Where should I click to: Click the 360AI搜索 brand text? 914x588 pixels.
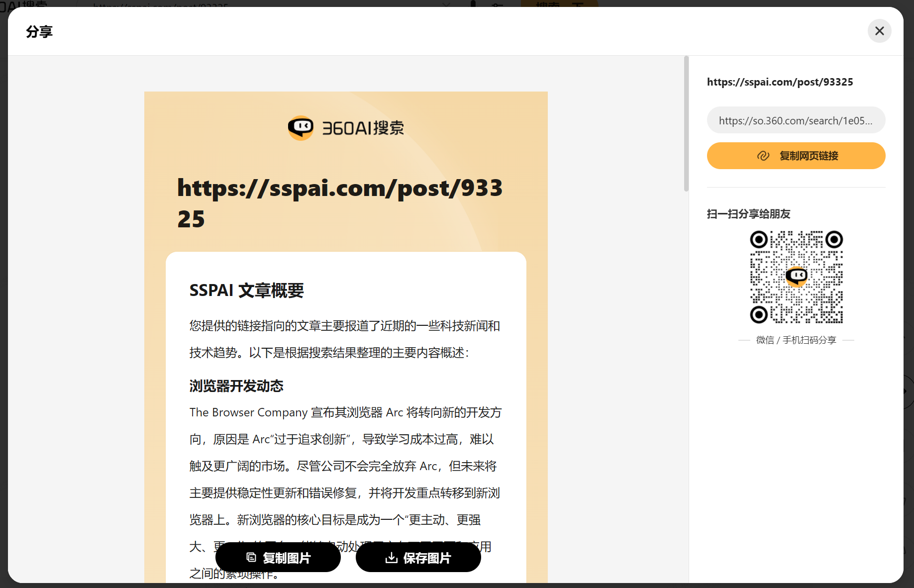(363, 128)
